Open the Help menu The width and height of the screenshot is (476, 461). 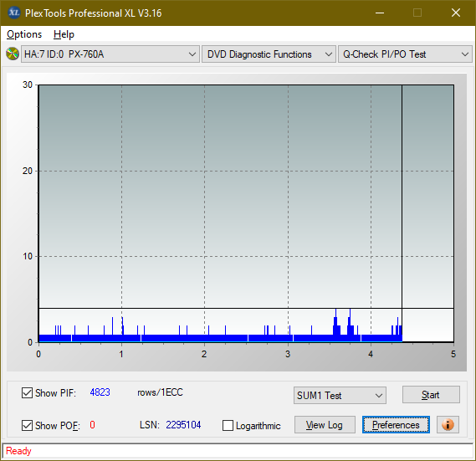(64, 34)
